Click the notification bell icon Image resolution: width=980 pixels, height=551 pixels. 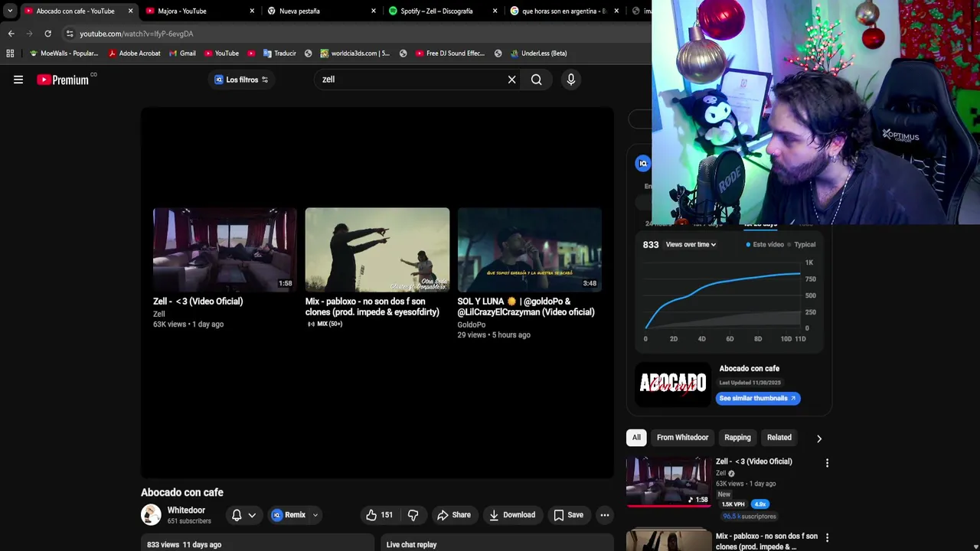click(237, 515)
